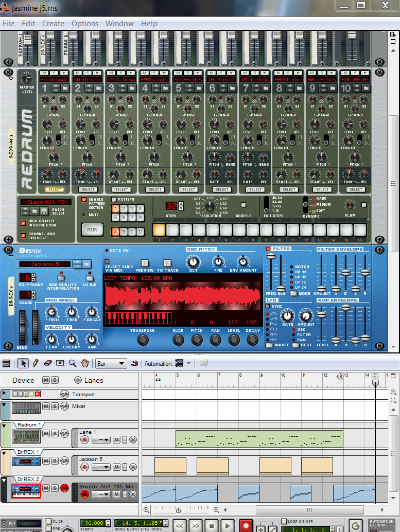Click the track list view icon
This screenshot has width=400, height=532.
pyautogui.click(x=6, y=363)
